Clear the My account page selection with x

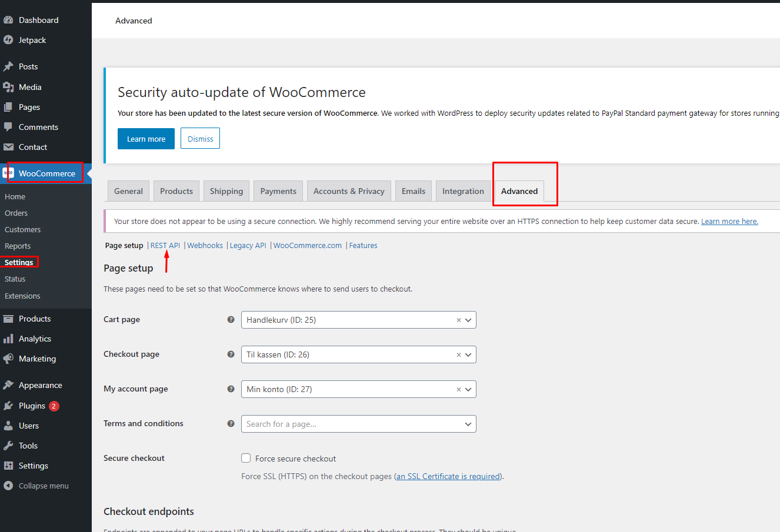(459, 390)
